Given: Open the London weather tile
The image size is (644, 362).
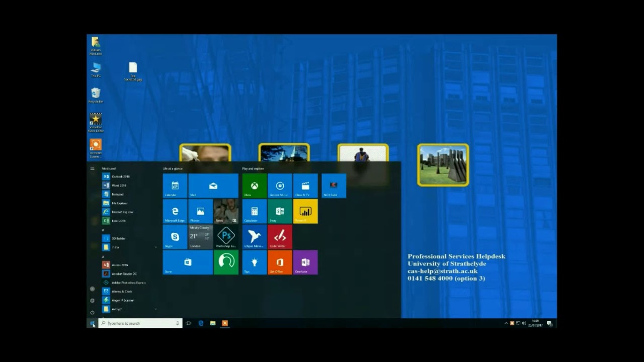Looking at the screenshot, I should (x=201, y=237).
